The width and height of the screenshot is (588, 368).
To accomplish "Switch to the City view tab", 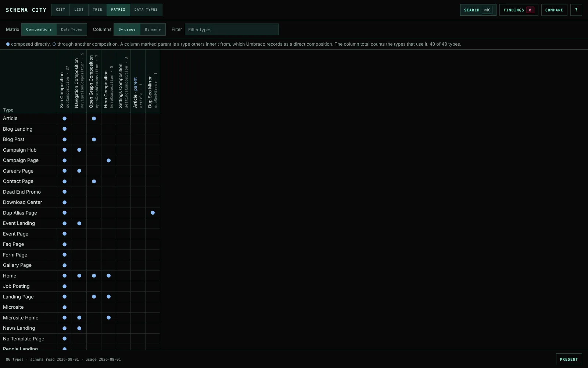I will [61, 10].
